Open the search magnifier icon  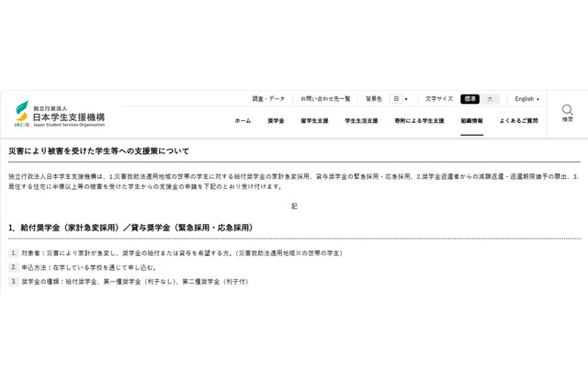(x=568, y=110)
